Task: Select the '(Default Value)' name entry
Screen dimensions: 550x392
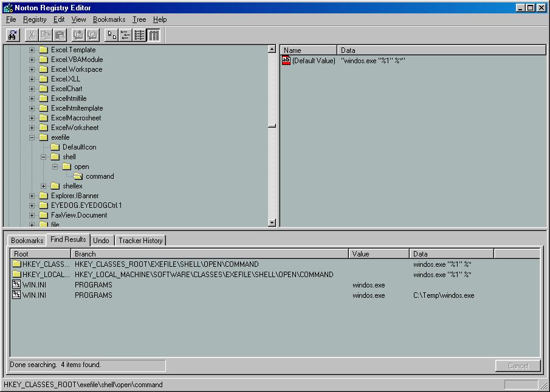Action: click(x=314, y=61)
